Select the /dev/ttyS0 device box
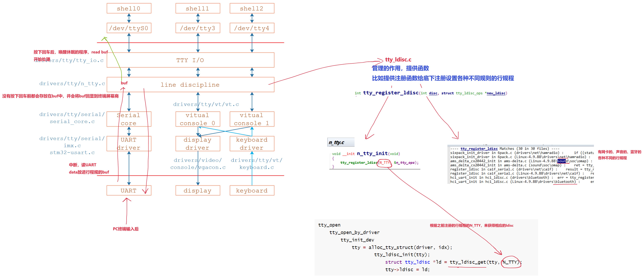 pos(129,28)
